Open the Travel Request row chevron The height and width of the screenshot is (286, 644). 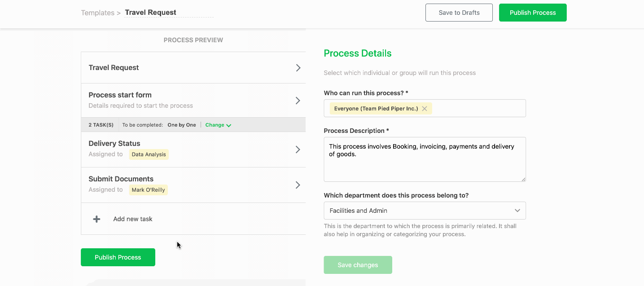pyautogui.click(x=298, y=68)
